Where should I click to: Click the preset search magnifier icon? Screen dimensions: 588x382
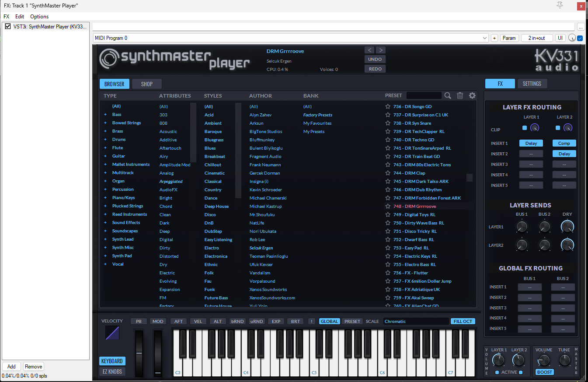448,95
